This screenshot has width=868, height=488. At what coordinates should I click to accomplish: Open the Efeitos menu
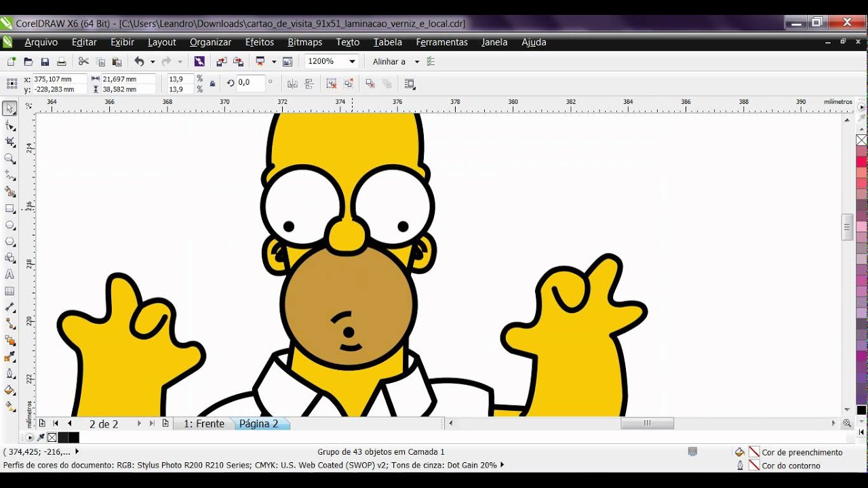tap(260, 42)
